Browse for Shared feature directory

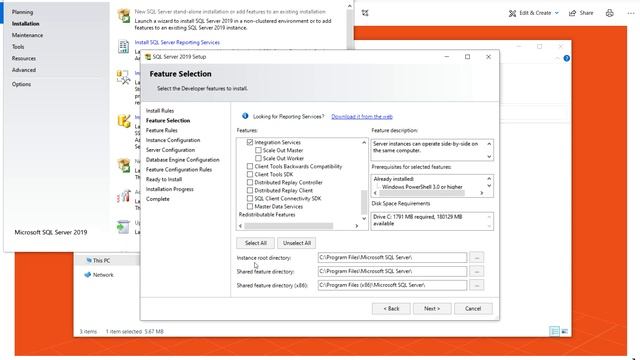pos(477,271)
